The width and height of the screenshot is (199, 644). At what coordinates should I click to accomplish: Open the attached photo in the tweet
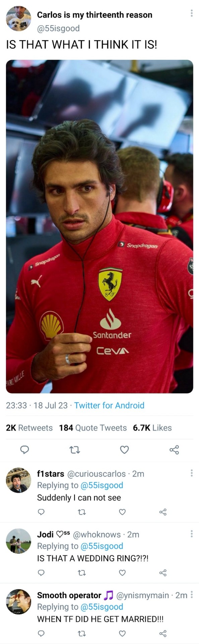[x=99, y=226]
